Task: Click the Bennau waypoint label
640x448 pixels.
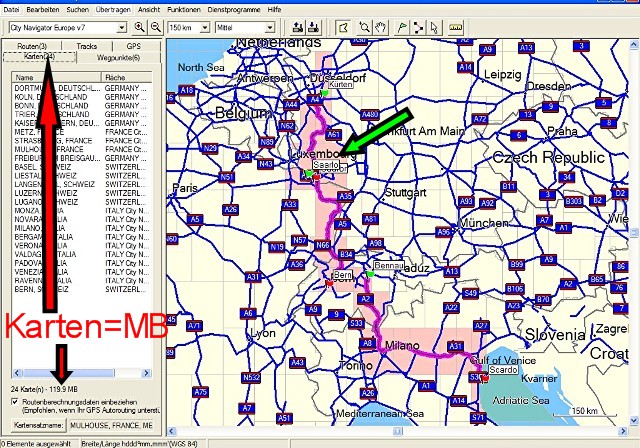Action: coord(389,265)
